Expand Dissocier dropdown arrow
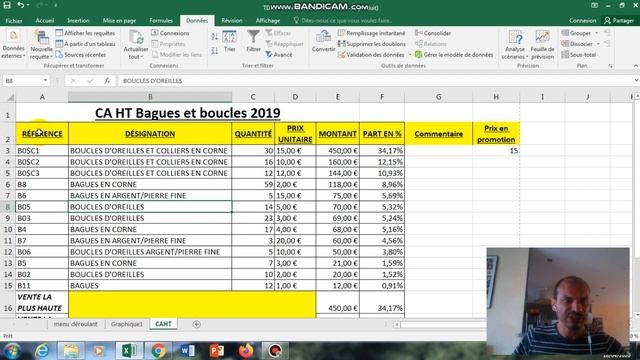This screenshot has width=640, height=360. [598, 44]
